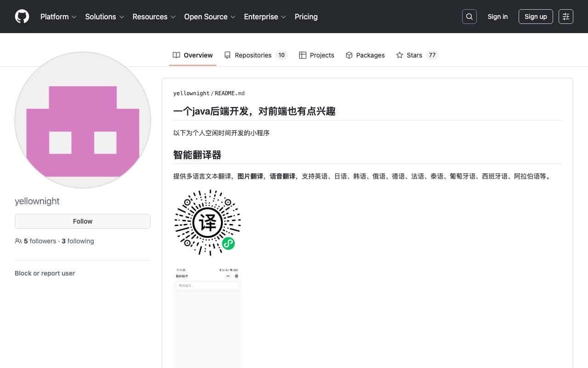This screenshot has height=368, width=588.
Task: Expand the Solutions dropdown menu
Action: click(x=105, y=17)
